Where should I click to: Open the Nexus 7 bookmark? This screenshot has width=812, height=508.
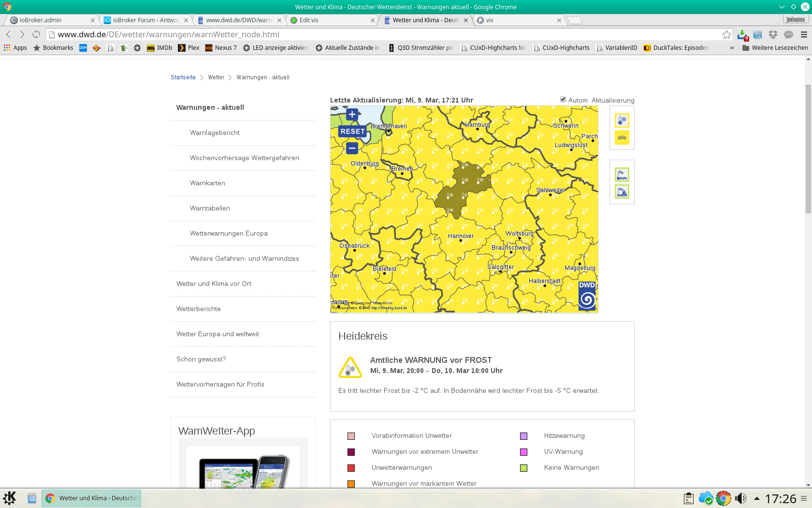(x=221, y=48)
